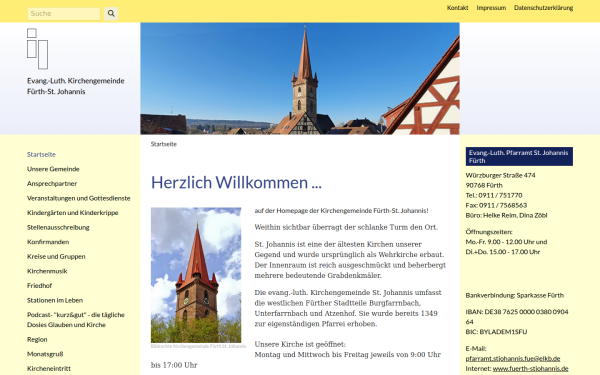Click the Di.+Do. 15.00 - 17.00 Uhr line
This screenshot has height=375, width=600.
point(503,252)
